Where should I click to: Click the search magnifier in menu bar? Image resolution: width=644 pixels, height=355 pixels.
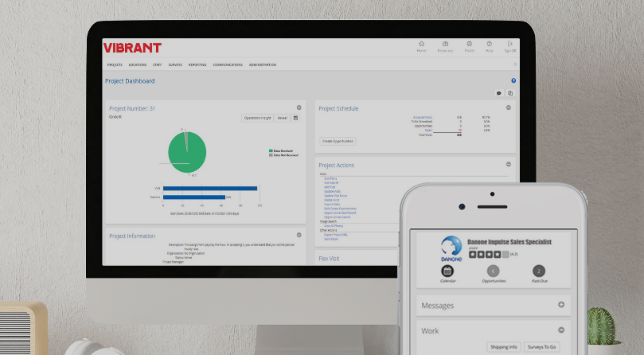tap(515, 64)
